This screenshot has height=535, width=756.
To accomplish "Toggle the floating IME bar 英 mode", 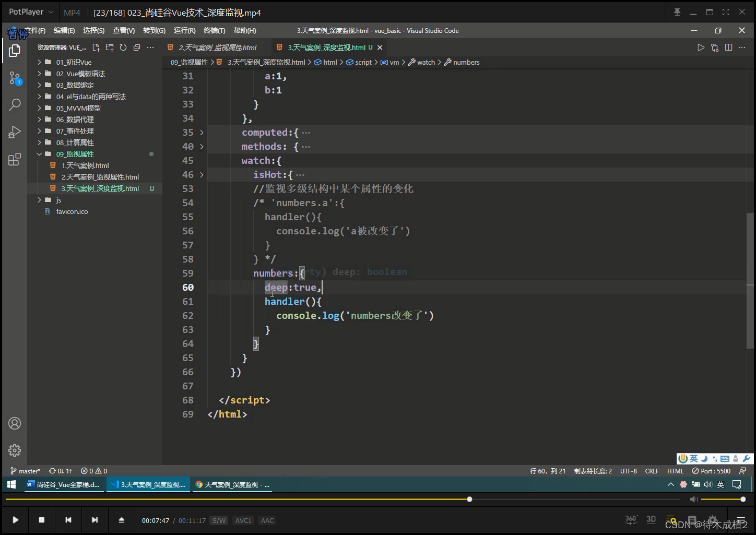I will [x=694, y=459].
